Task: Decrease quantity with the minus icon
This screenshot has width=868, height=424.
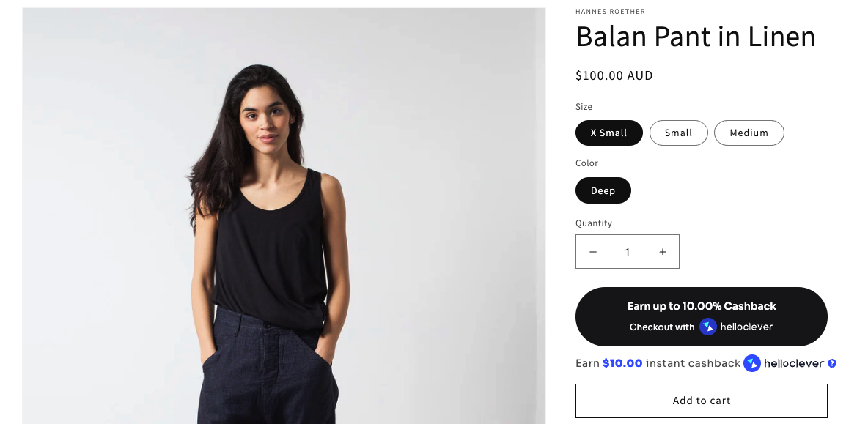Action: [593, 252]
